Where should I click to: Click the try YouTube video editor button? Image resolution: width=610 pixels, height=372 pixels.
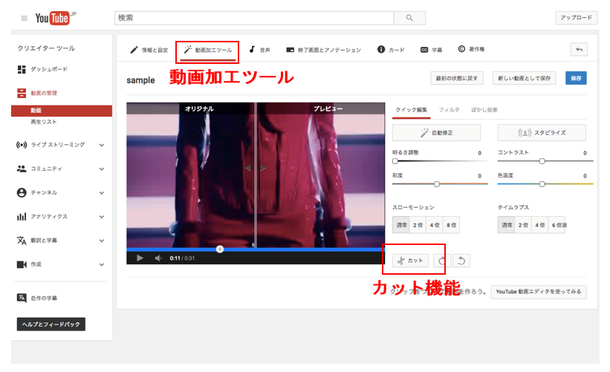point(538,291)
